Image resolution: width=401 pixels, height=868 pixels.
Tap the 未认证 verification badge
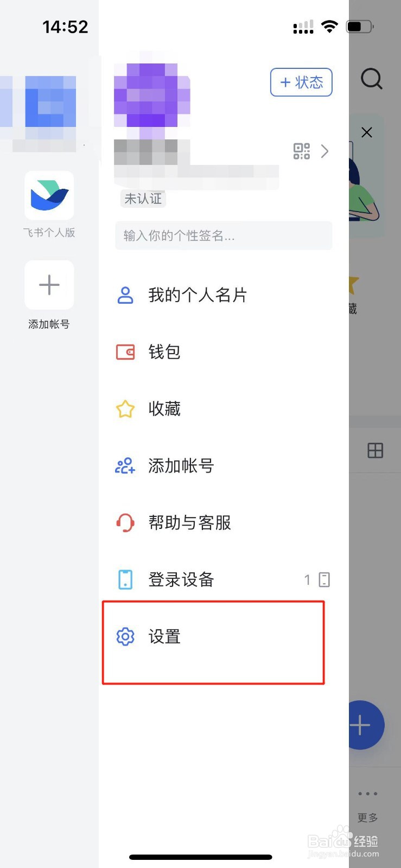coord(143,199)
